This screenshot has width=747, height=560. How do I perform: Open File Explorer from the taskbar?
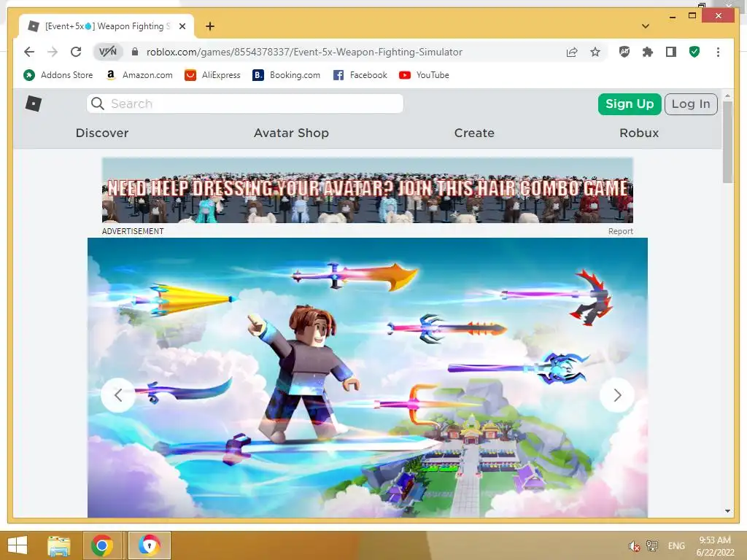59,545
